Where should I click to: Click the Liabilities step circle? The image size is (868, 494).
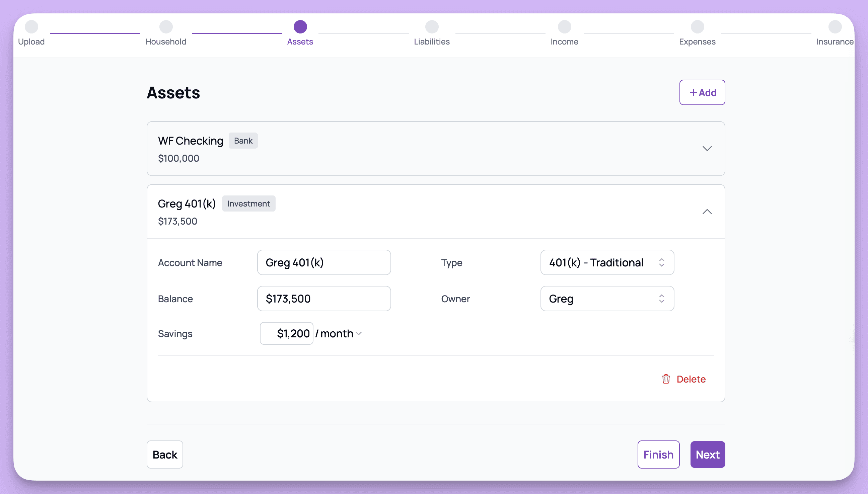point(431,27)
